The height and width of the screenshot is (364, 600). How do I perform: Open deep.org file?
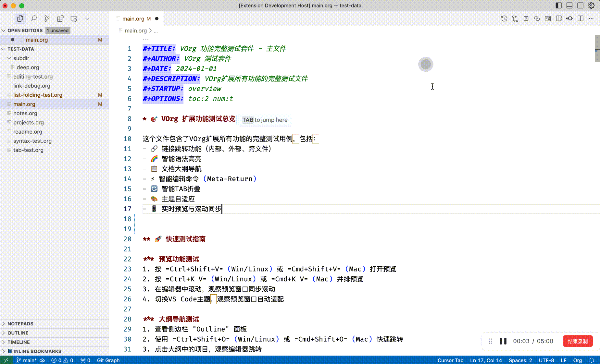click(55, 67)
